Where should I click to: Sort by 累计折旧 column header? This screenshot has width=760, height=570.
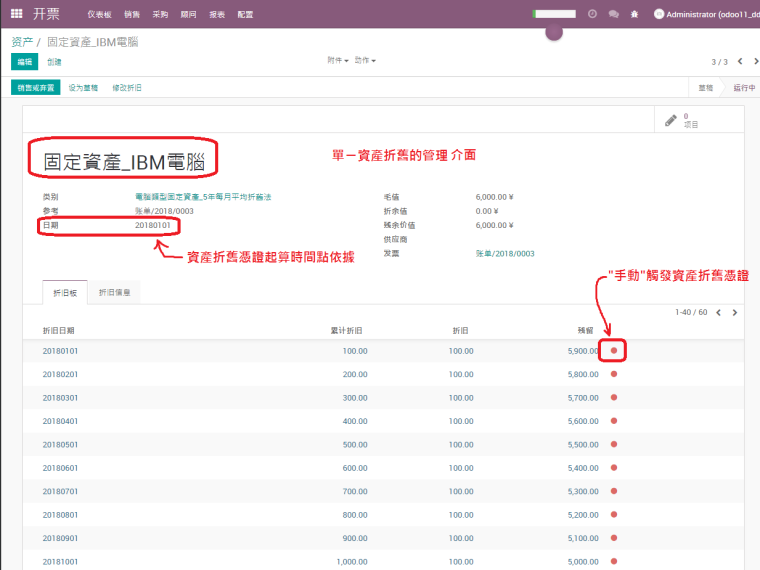tap(346, 331)
